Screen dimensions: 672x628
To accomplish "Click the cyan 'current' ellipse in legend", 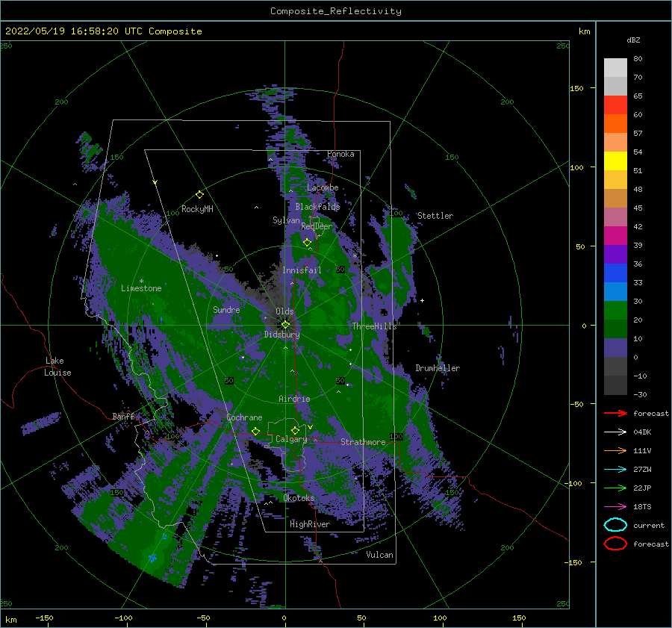I will 615,525.
